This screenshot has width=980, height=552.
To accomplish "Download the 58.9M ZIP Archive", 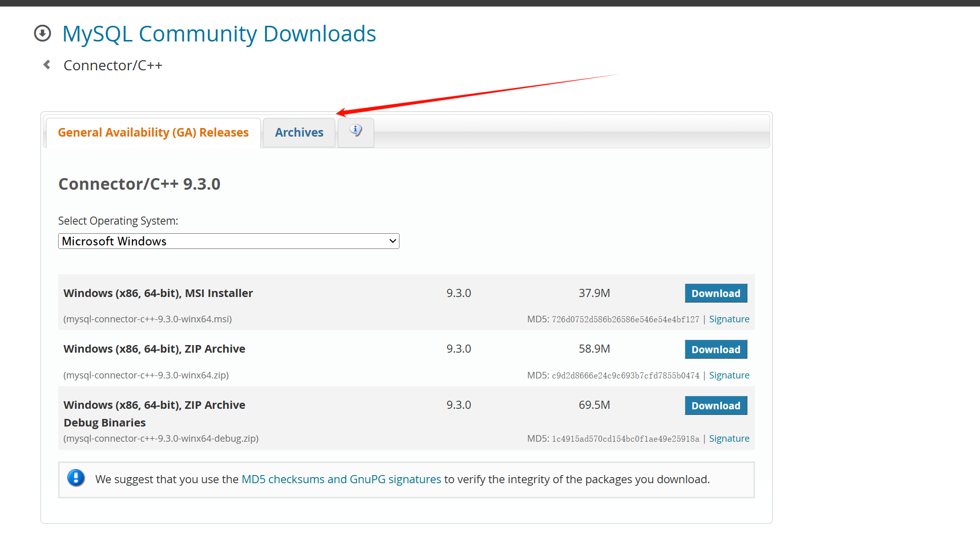I will click(716, 350).
